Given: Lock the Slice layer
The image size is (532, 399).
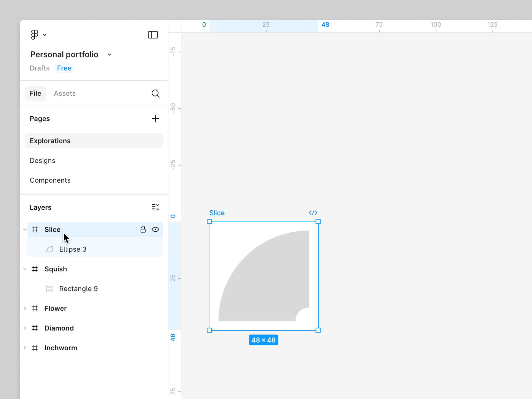Looking at the screenshot, I should [x=143, y=229].
